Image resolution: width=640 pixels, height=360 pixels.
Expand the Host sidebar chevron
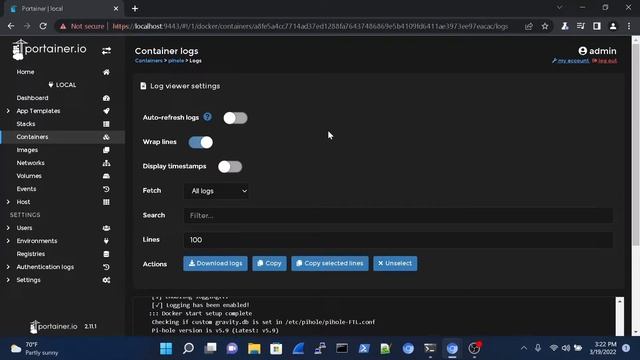point(8,202)
